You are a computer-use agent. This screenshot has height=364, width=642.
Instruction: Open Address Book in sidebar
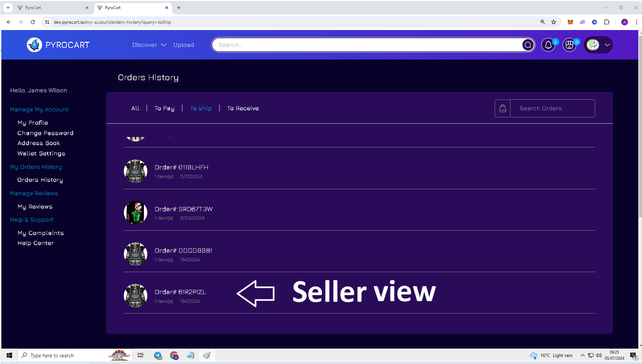point(39,143)
